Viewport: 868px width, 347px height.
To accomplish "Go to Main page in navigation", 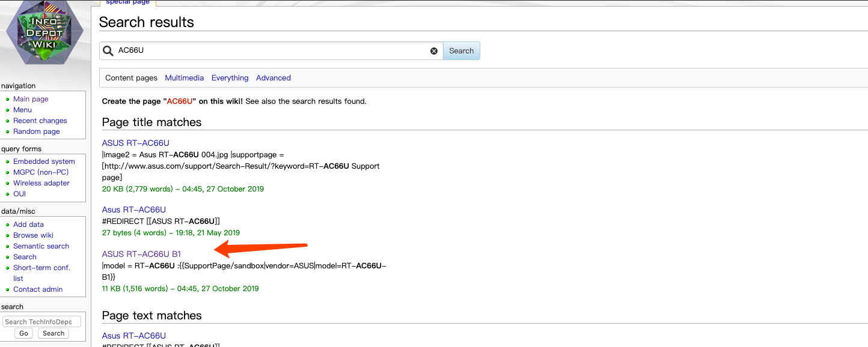I will coord(31,99).
